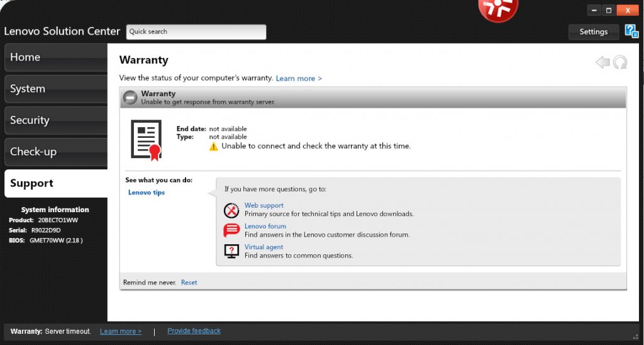Image resolution: width=644 pixels, height=345 pixels.
Task: Select the serial number R9022D9D
Action: click(x=46, y=230)
